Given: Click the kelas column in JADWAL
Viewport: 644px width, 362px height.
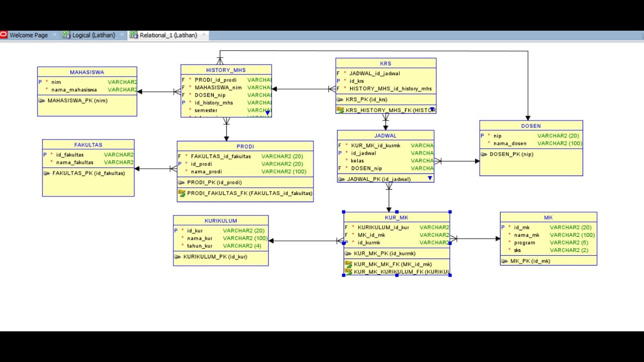Looking at the screenshot, I should (x=357, y=161).
